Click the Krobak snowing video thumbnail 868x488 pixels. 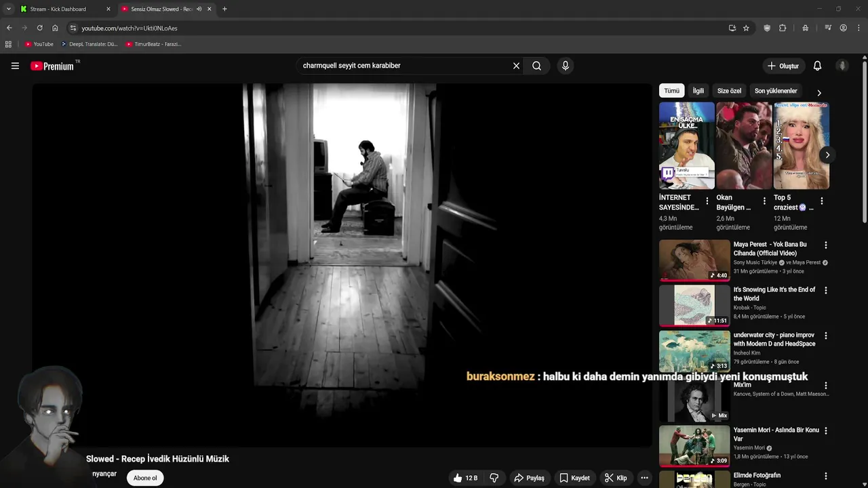pyautogui.click(x=694, y=305)
